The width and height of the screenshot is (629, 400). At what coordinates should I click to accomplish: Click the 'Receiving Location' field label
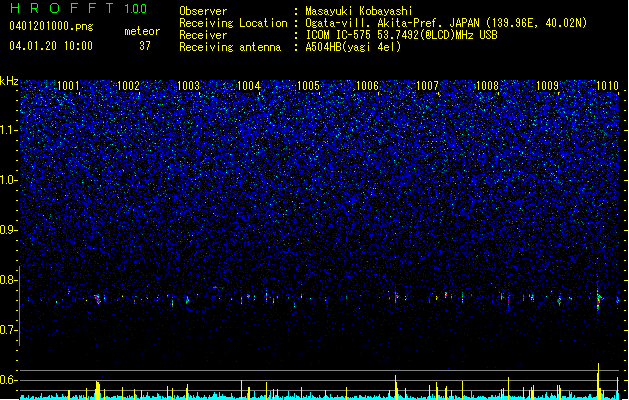[x=233, y=23]
